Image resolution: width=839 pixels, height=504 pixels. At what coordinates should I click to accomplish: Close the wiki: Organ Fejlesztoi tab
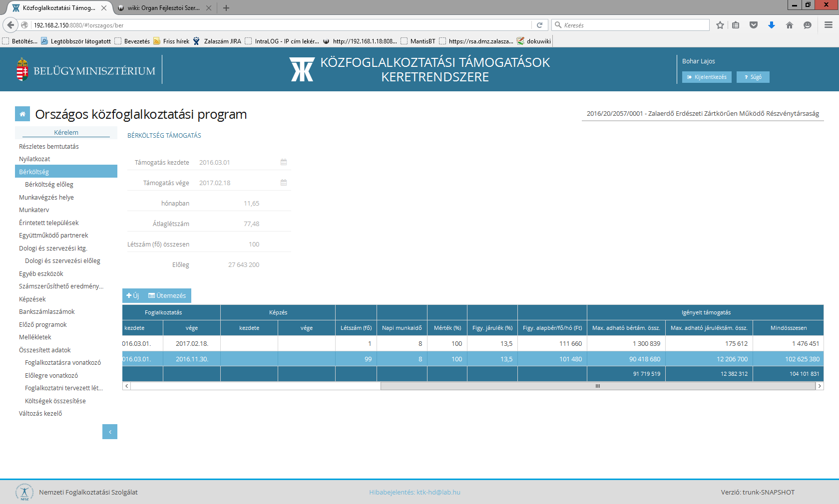pos(209,8)
